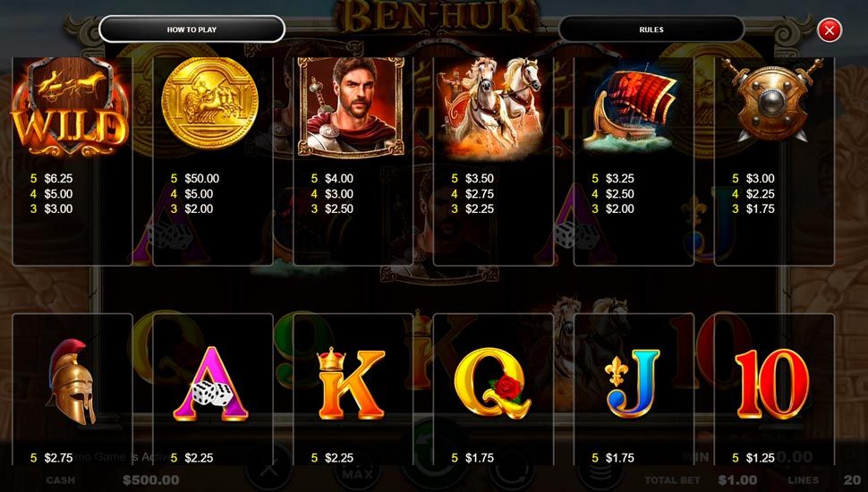Click the $50.00 coin payout value

202,178
